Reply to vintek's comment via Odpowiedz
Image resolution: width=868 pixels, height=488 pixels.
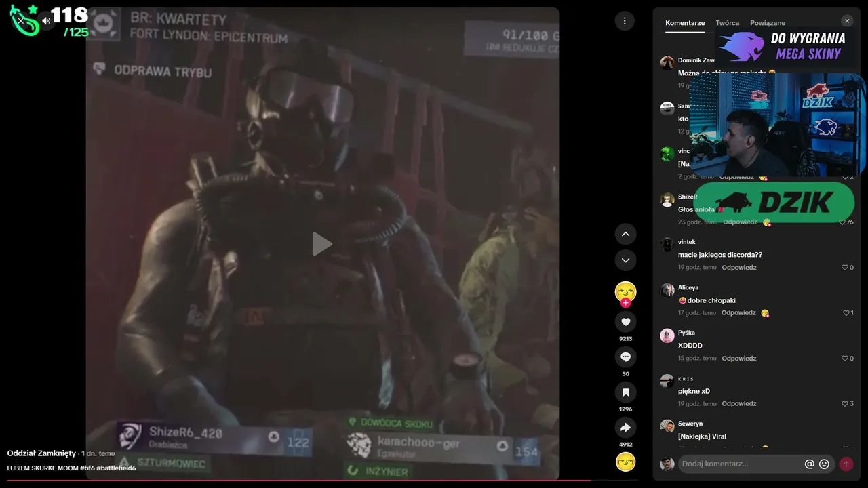739,268
